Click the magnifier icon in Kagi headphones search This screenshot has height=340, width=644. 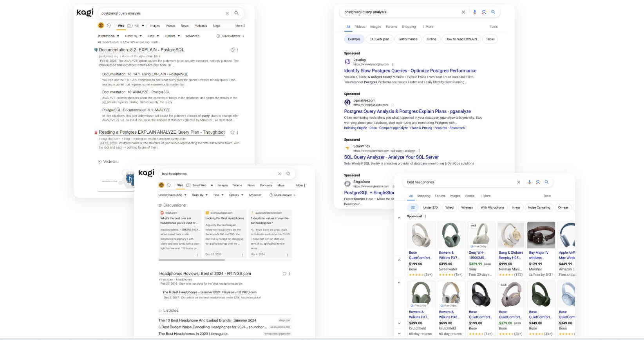tap(288, 174)
